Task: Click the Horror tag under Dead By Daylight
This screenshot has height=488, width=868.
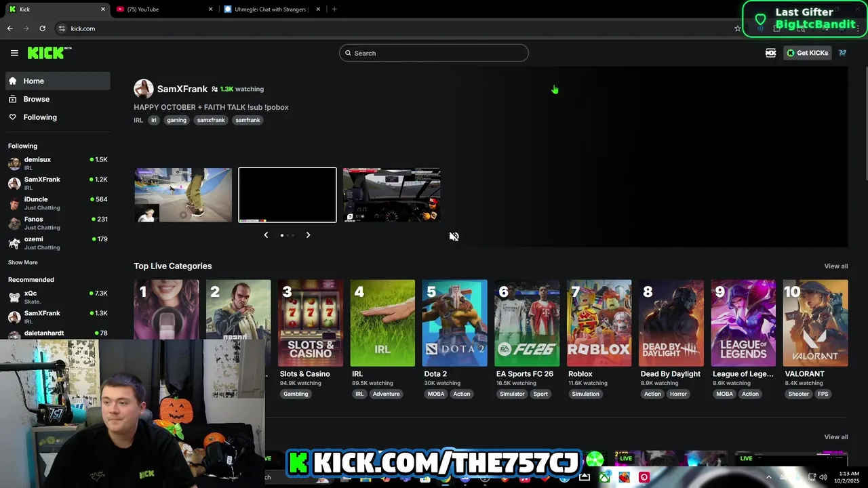Action: (x=678, y=394)
